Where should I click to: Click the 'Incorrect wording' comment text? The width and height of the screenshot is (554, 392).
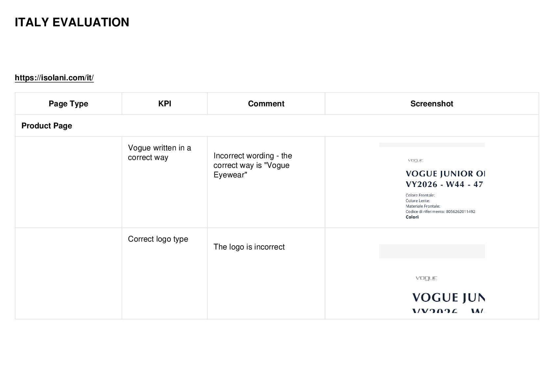pyautogui.click(x=253, y=165)
